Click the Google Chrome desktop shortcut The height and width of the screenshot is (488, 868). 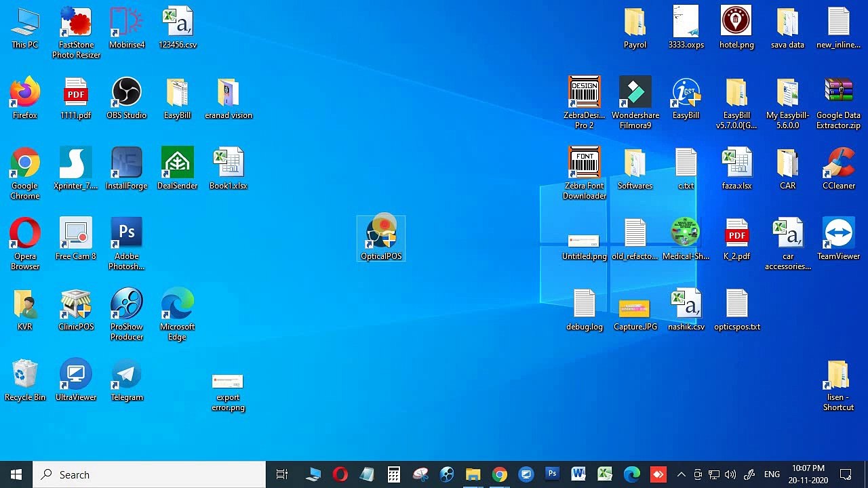coord(25,174)
